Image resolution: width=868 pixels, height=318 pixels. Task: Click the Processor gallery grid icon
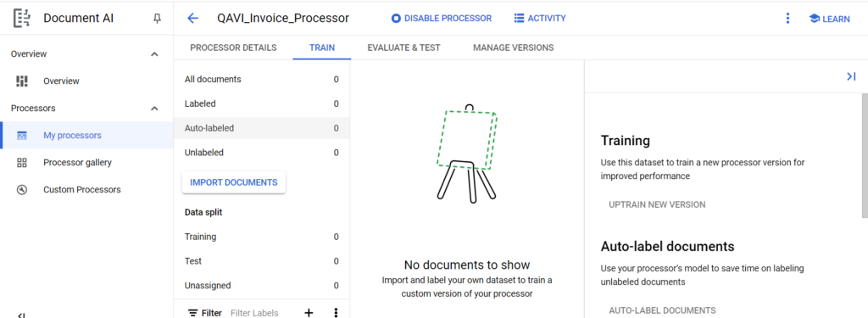[22, 163]
